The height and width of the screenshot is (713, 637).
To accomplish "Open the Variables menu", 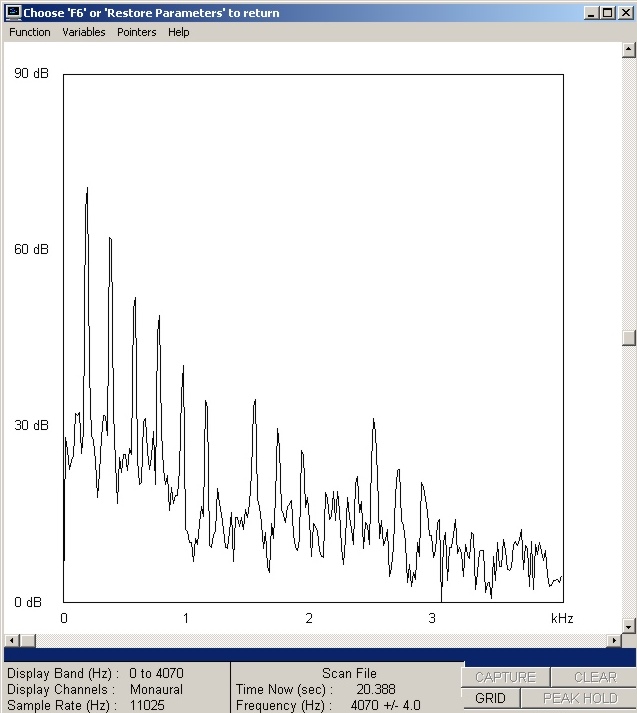I will [84, 32].
